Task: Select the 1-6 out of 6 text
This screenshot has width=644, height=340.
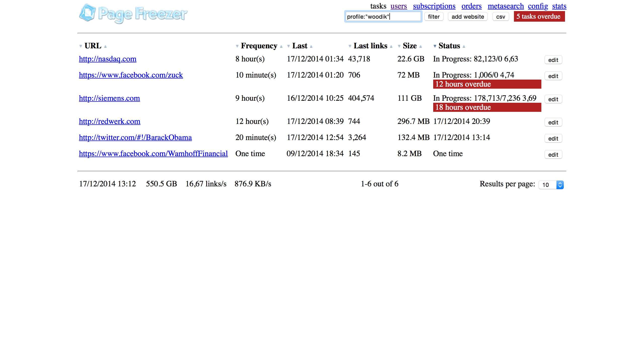Action: click(380, 184)
